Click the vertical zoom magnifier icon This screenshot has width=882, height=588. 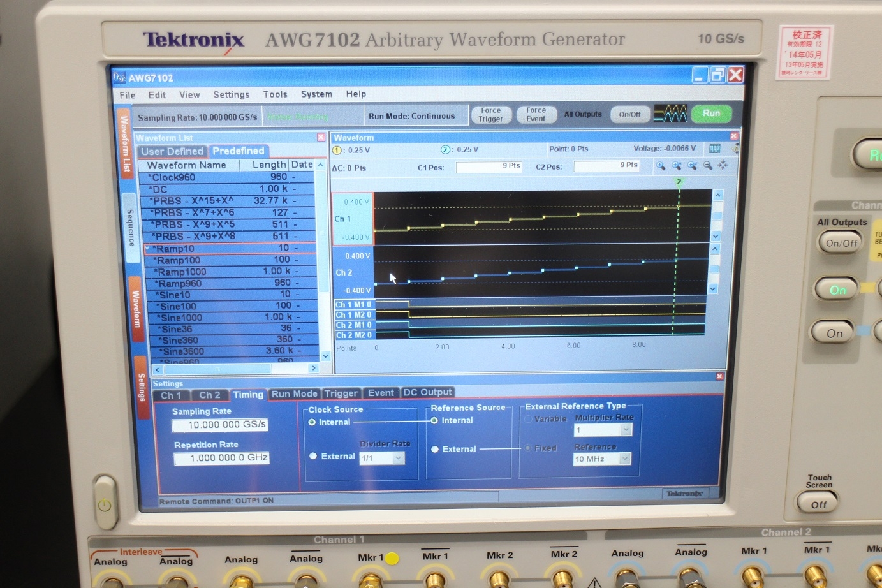click(x=692, y=166)
